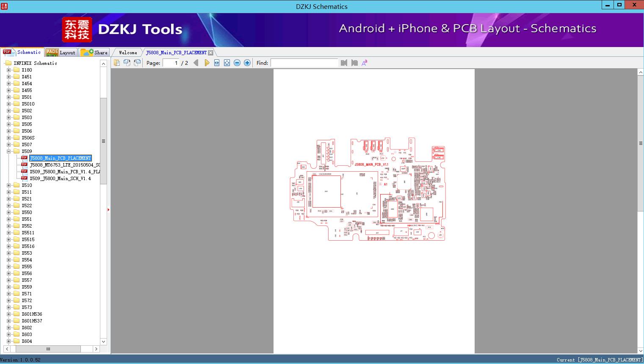Open X509_J5800_Main_SCH_V1.4 file

[60, 178]
